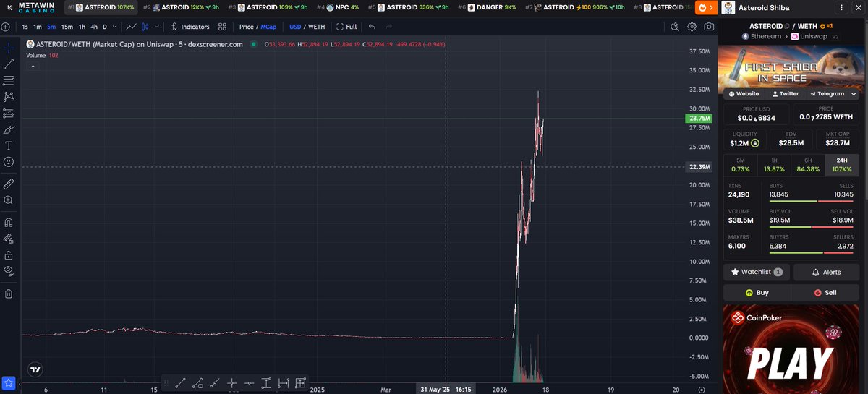This screenshot has height=394, width=868.
Task: Open the Fibonacci retracement tools
Action: click(9, 80)
